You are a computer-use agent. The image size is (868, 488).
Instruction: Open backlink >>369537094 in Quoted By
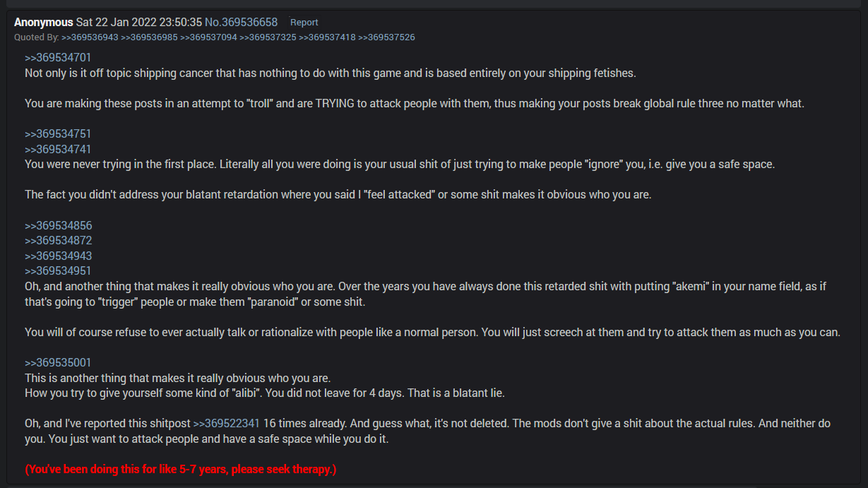point(208,37)
